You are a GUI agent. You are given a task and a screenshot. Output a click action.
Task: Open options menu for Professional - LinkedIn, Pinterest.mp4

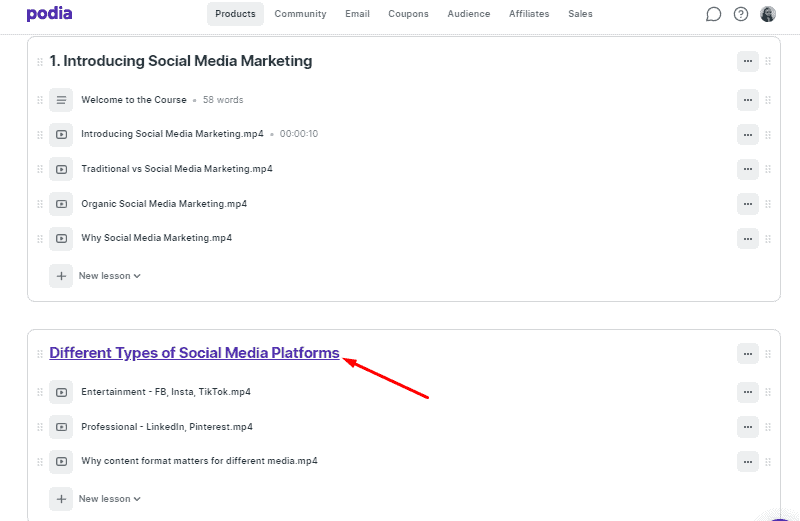(747, 427)
